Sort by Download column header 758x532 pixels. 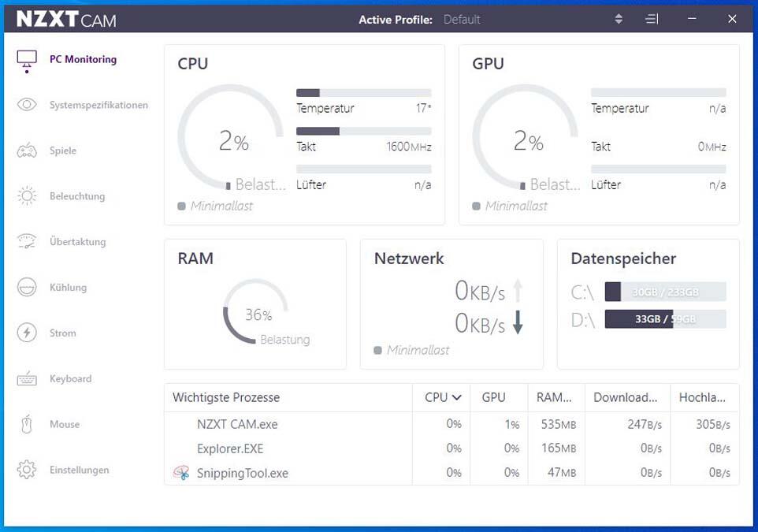[625, 397]
